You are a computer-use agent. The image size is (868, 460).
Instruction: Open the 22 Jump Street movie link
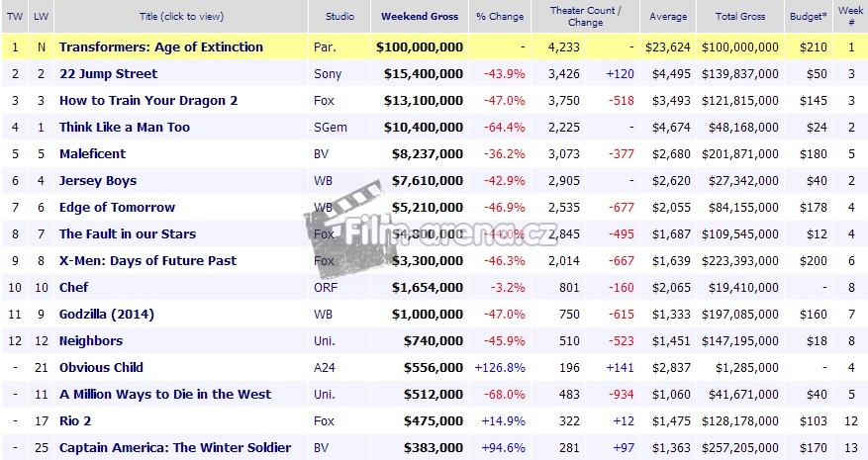[108, 73]
